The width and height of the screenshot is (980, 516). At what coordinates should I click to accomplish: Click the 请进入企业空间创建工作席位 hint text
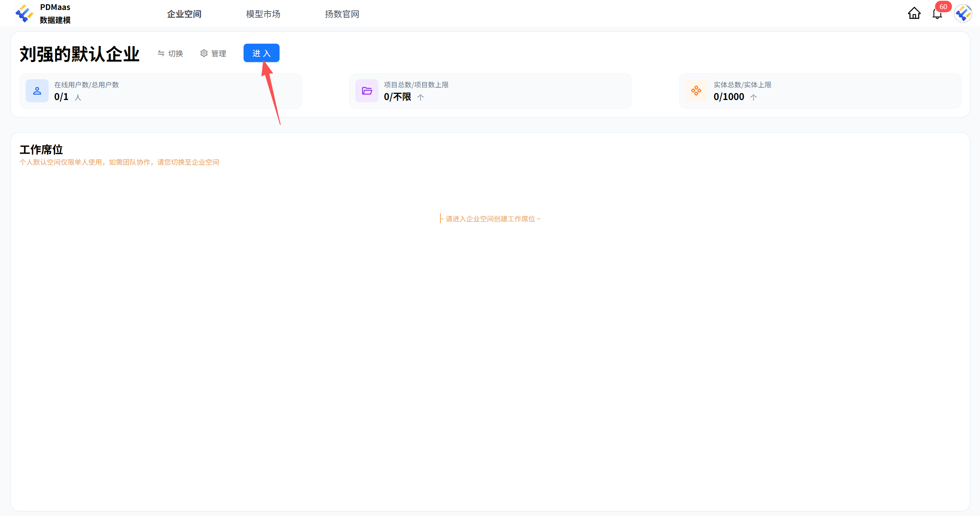[x=490, y=219]
